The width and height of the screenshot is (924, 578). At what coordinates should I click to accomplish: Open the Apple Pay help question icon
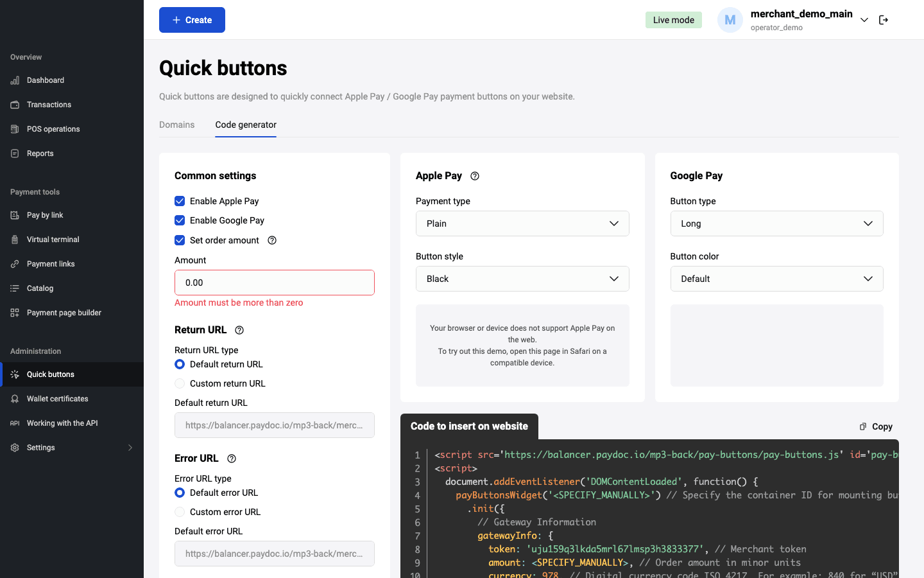[475, 176]
